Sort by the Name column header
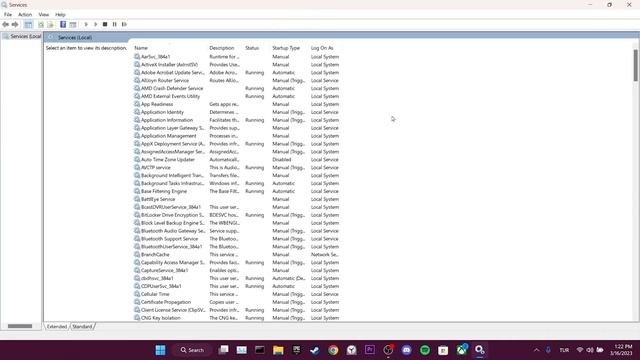The height and width of the screenshot is (360, 640). (141, 48)
